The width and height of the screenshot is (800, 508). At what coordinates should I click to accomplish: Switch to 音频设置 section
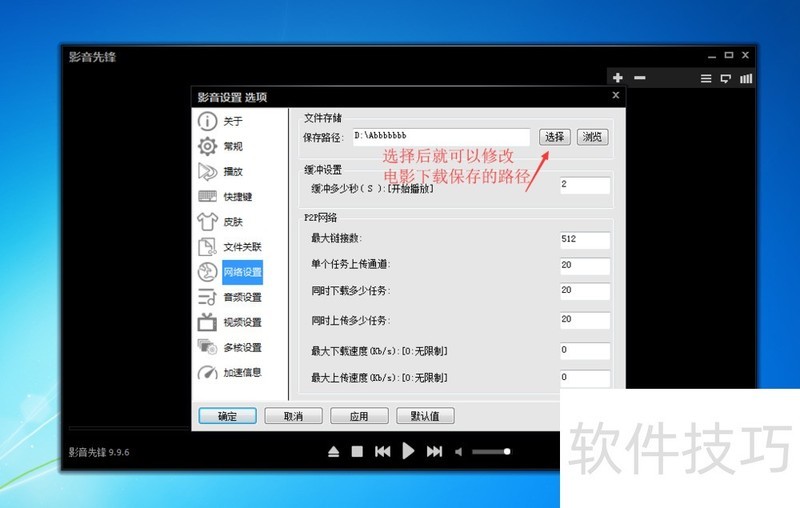click(x=242, y=297)
